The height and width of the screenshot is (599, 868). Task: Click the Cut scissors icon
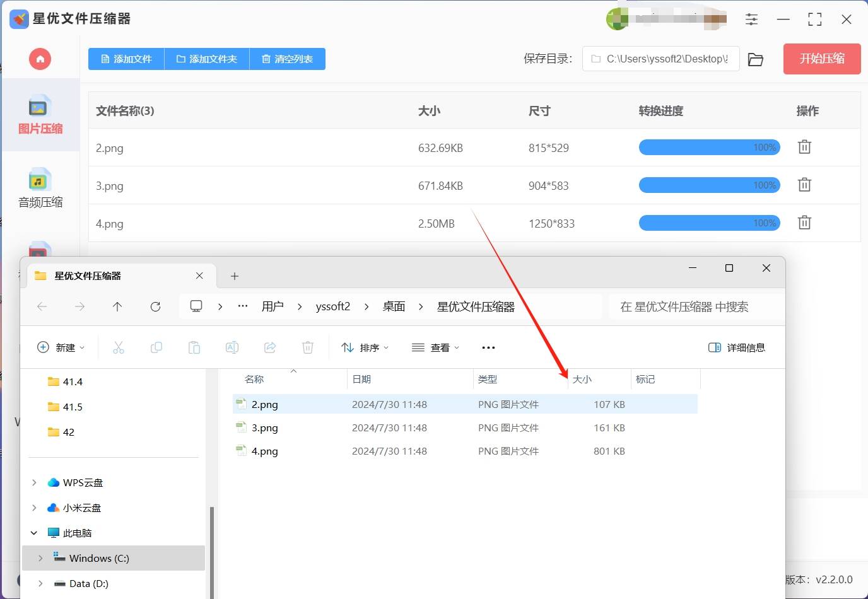click(x=119, y=347)
